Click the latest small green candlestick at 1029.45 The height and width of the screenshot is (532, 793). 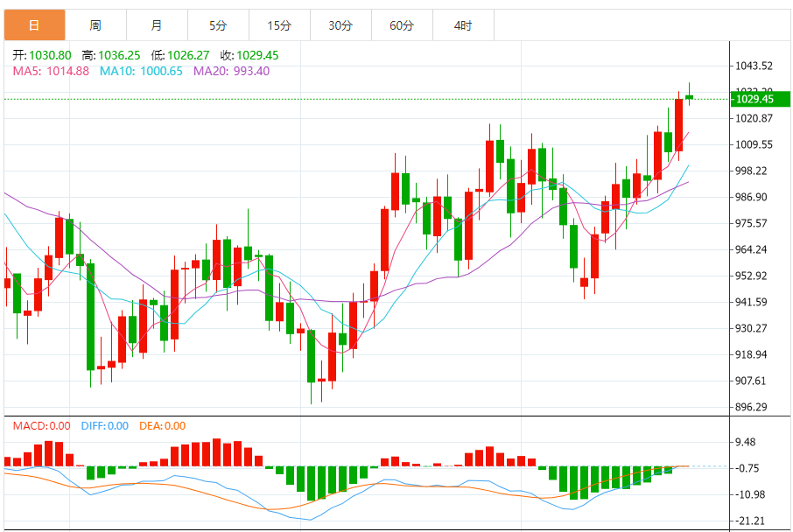pyautogui.click(x=689, y=96)
